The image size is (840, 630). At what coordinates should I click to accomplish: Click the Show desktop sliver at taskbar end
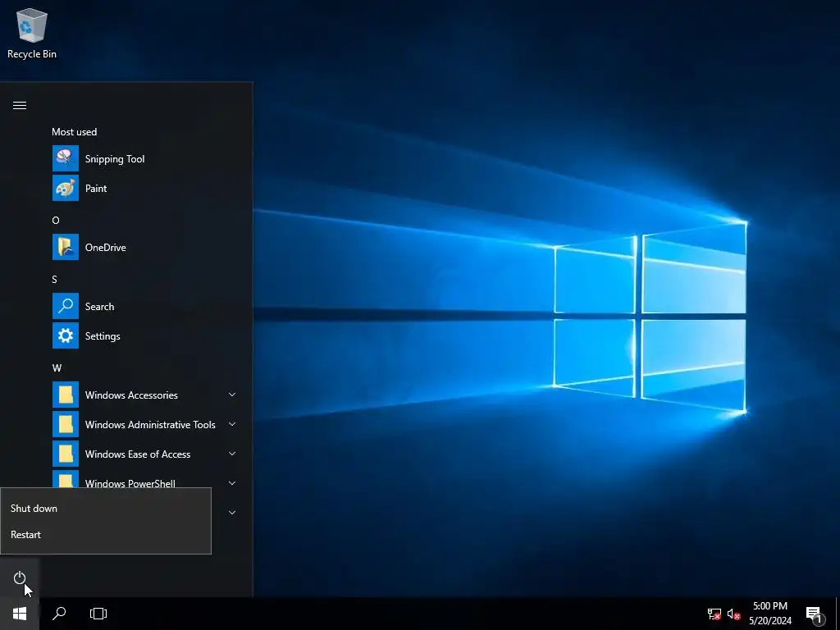(x=838, y=614)
